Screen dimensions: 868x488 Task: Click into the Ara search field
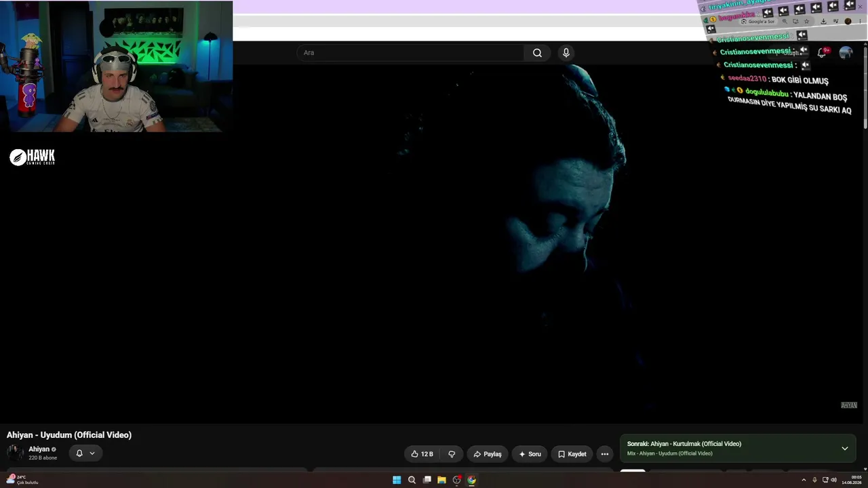(410, 53)
